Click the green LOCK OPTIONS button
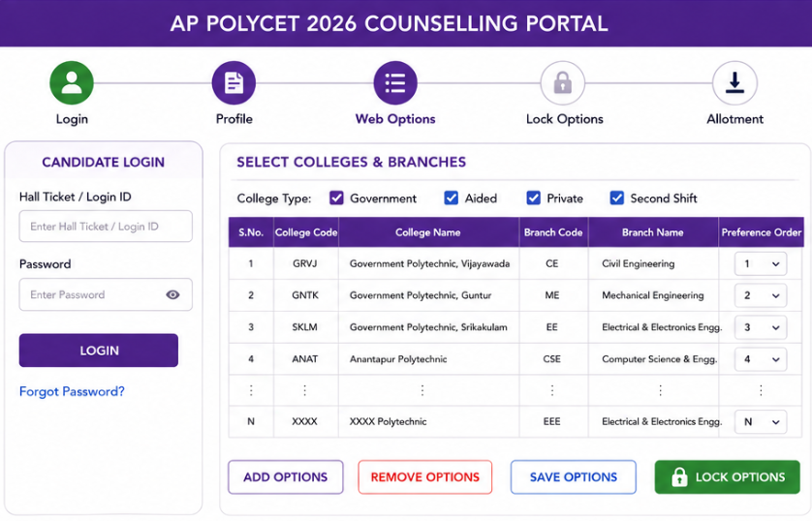Viewport: 812px width, 521px height. point(727,477)
